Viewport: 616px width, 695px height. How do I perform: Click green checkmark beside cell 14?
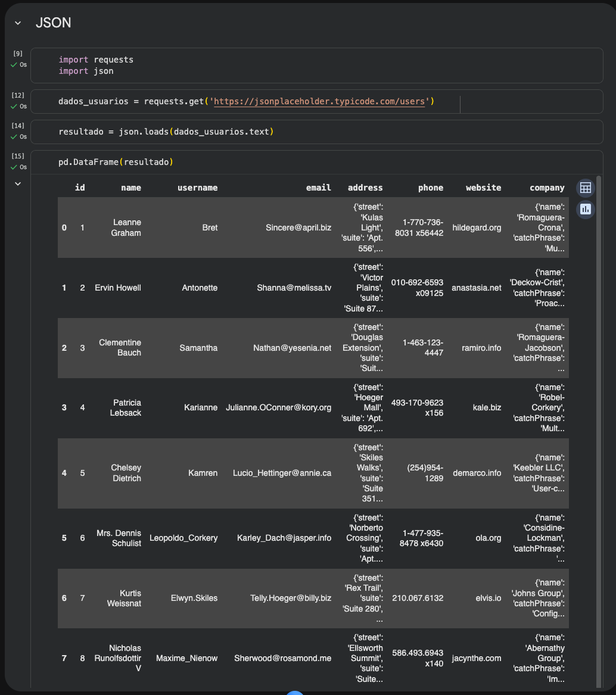14,136
